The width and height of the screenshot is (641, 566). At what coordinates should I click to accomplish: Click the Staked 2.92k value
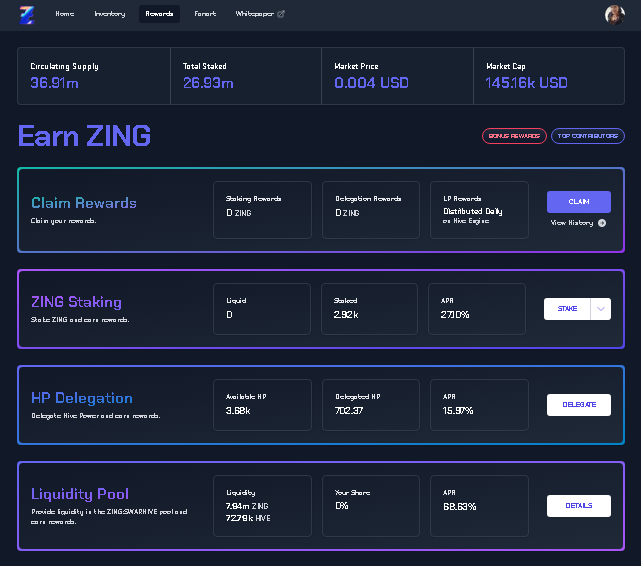[346, 315]
